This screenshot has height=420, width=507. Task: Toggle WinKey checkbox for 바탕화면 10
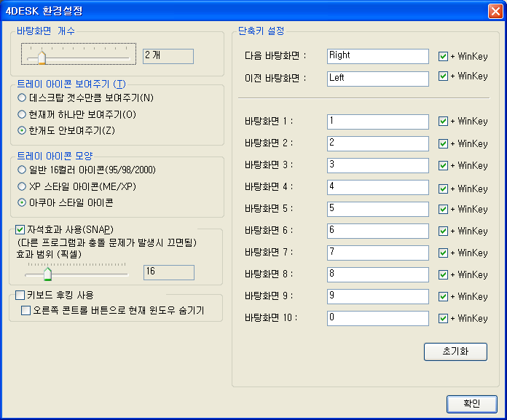tap(443, 318)
